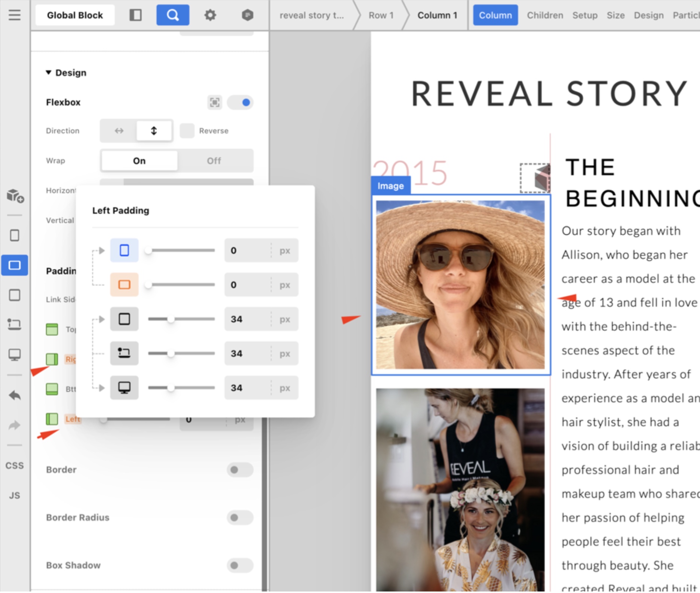Viewport: 700px width, 593px height.
Task: Open the settings gear icon
Action: tap(210, 15)
